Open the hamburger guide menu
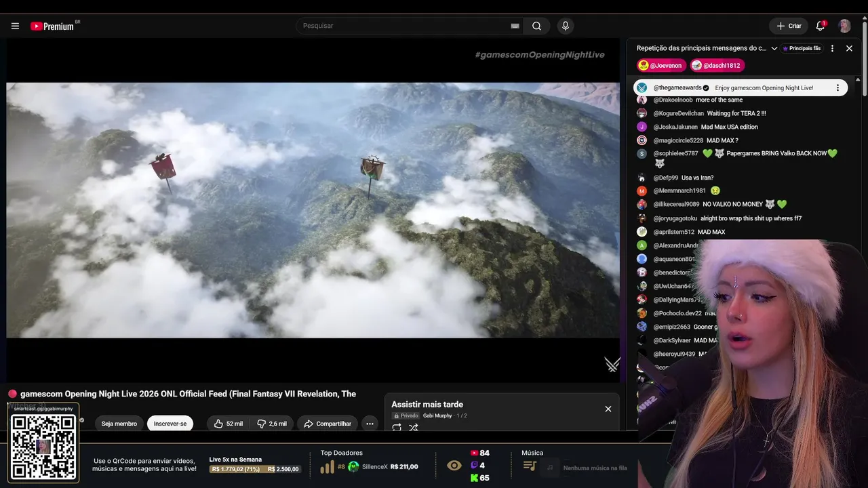This screenshot has height=488, width=868. pyautogui.click(x=15, y=26)
